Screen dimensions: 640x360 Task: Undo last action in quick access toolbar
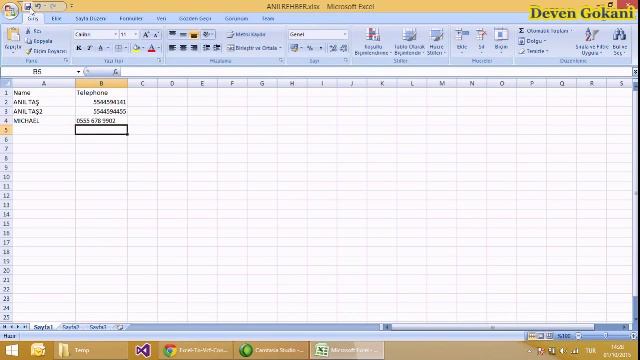click(38, 6)
